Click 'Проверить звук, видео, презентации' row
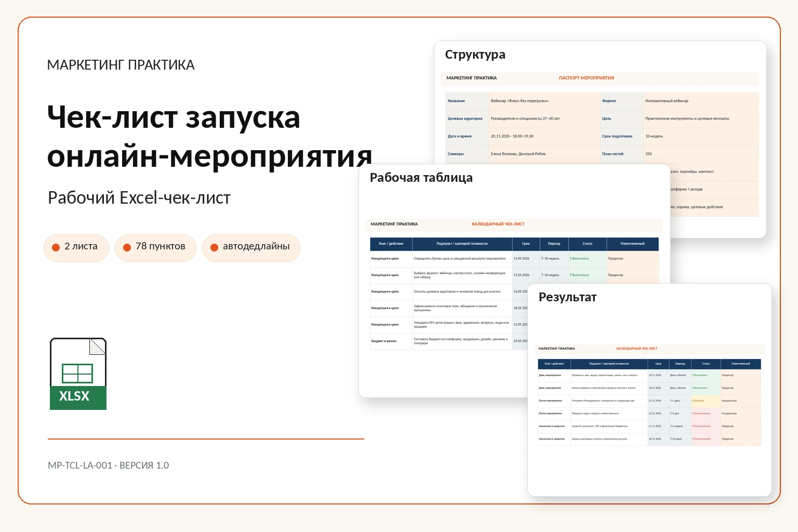This screenshot has height=532, width=798. (649, 375)
